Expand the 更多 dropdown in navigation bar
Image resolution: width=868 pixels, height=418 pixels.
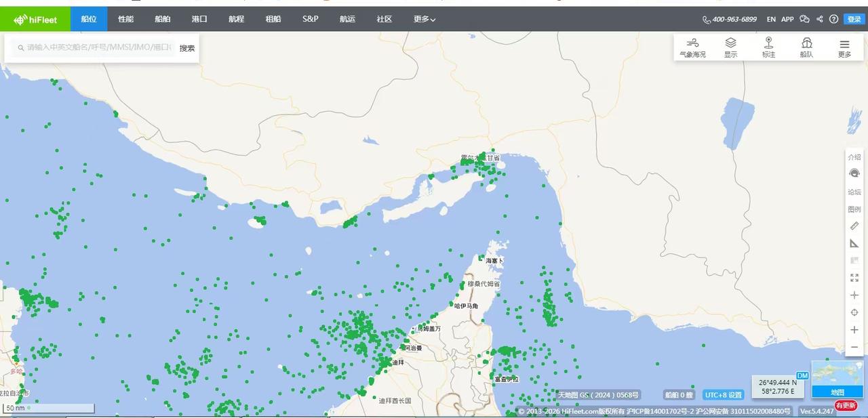pos(425,19)
